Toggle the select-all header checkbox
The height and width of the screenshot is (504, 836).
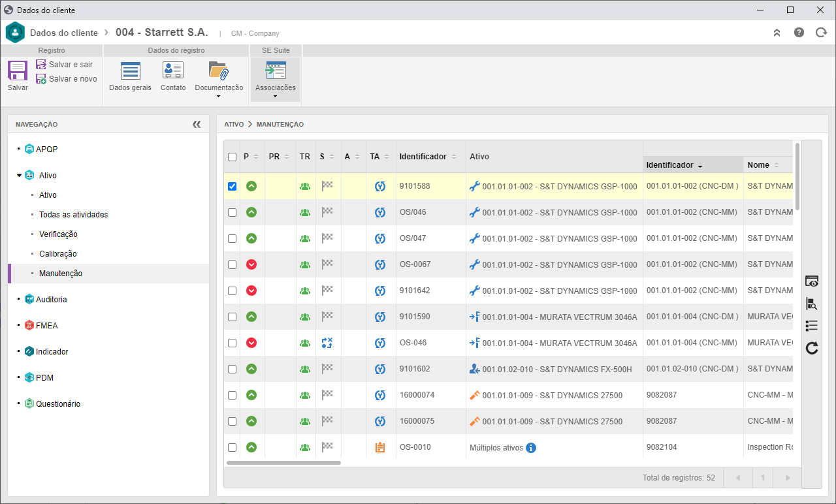pyautogui.click(x=232, y=157)
